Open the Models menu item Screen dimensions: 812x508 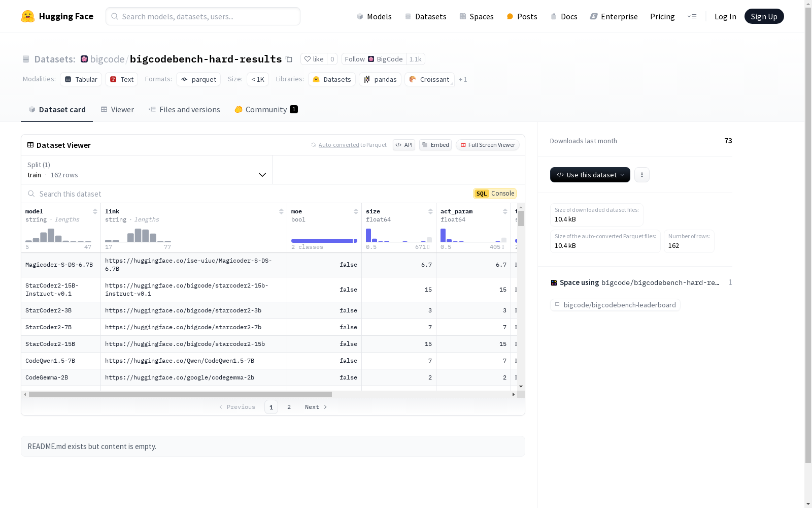point(374,16)
